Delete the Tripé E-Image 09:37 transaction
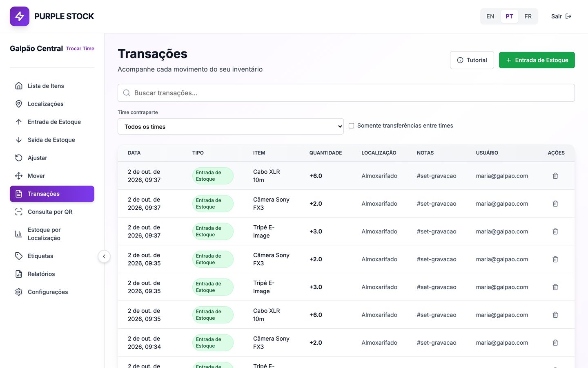 (555, 231)
